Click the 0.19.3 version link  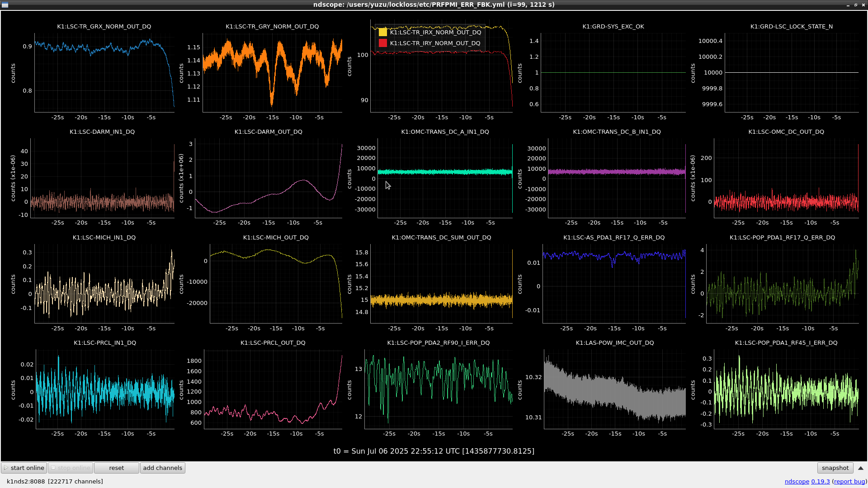[820, 482]
